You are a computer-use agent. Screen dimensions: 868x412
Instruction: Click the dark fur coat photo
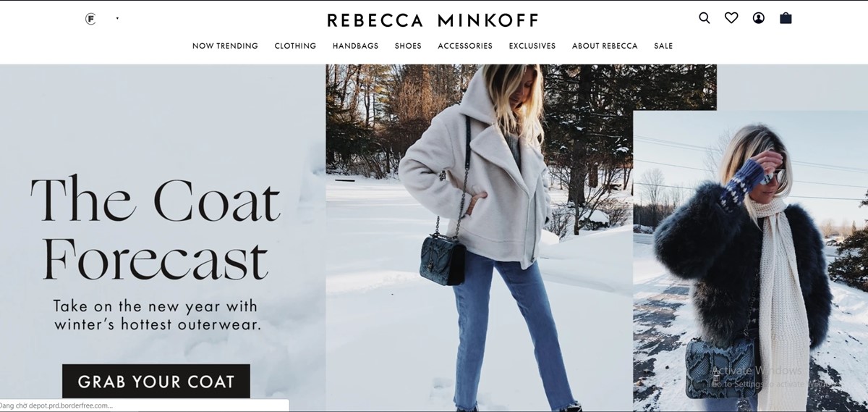pyautogui.click(x=750, y=261)
